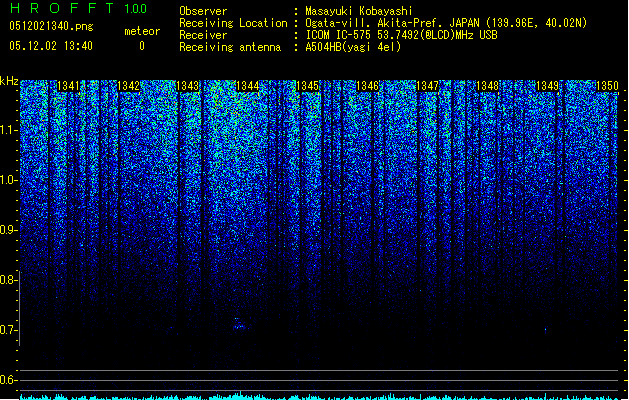This screenshot has height=400, width=629.
Task: Click the Receiving antenna label
Action: click(x=230, y=47)
